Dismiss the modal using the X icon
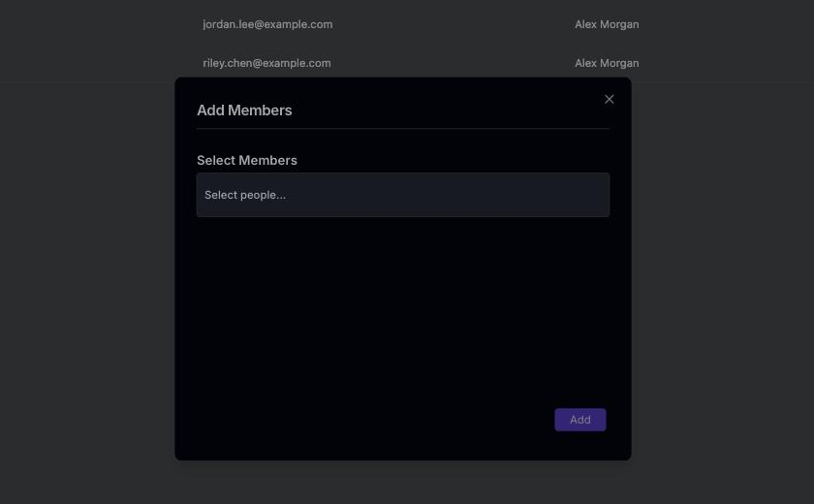 [x=609, y=99]
